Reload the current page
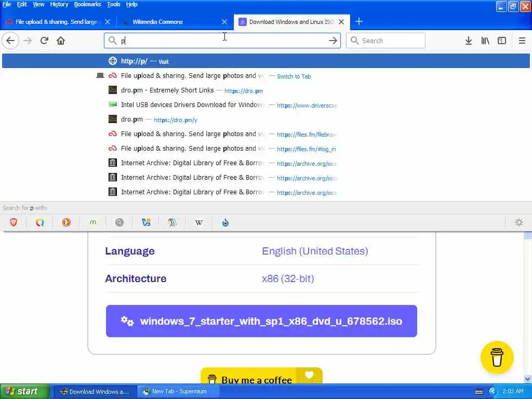This screenshot has width=532, height=399. tap(44, 41)
